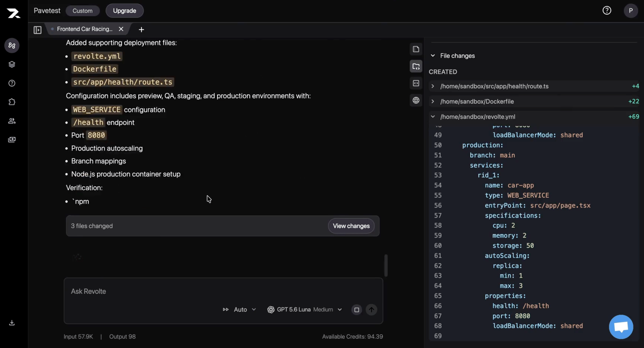Open the billing cash sidebar icon
Screen dimensions: 644x348
[x=12, y=139]
